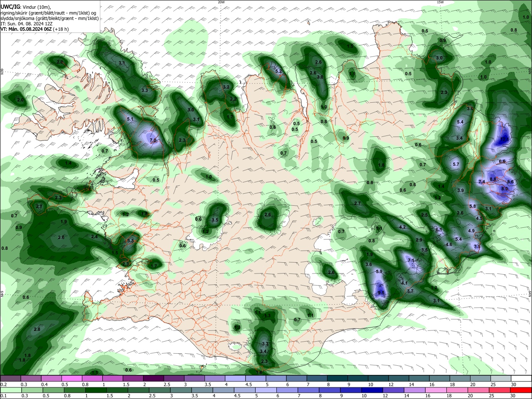Click the 2.8 precipitation value
This screenshot has width=532, height=399.
pyautogui.click(x=37, y=329)
